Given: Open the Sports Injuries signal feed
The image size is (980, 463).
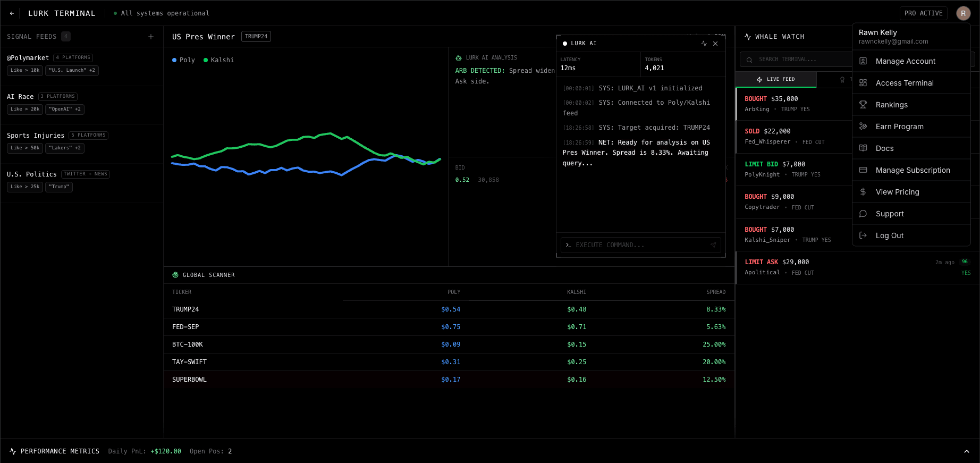Looking at the screenshot, I should (82, 144).
